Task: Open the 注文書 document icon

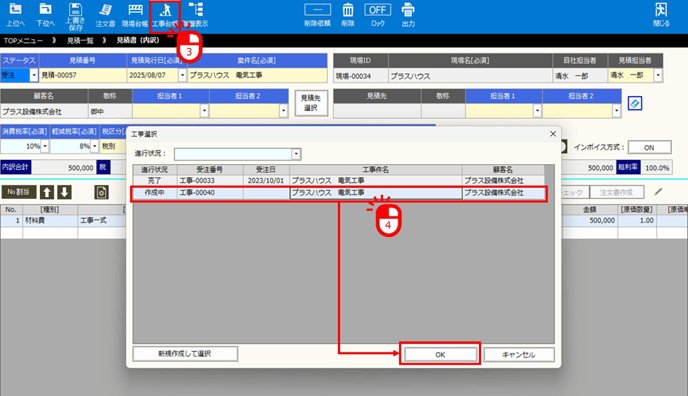Action: [x=105, y=9]
